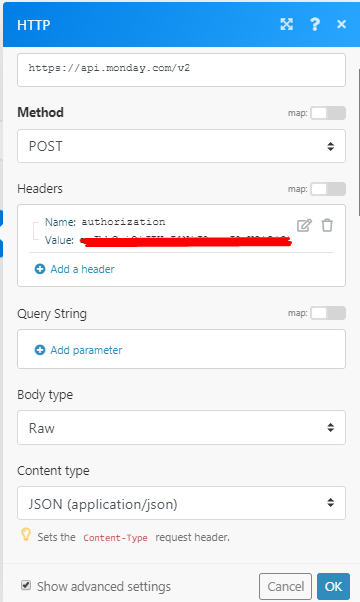Screen dimensions: 360x602
Task: Click the Cancel button
Action: 286,586
